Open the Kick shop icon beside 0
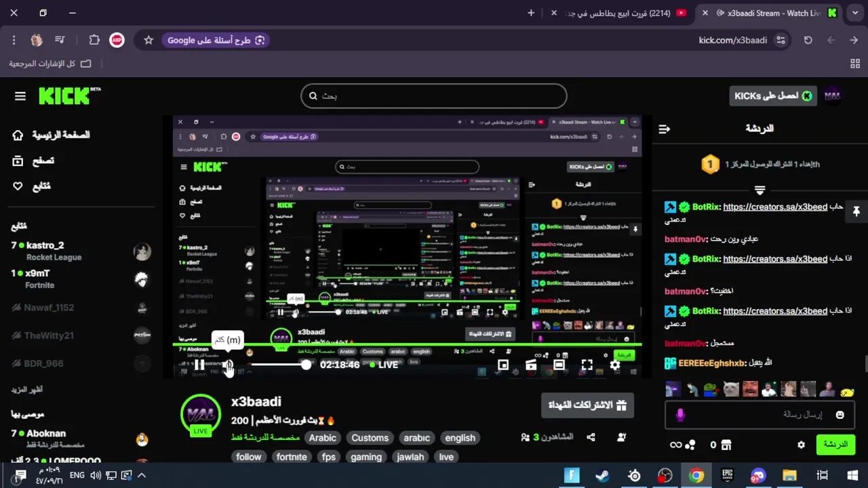The image size is (868, 488). [726, 445]
